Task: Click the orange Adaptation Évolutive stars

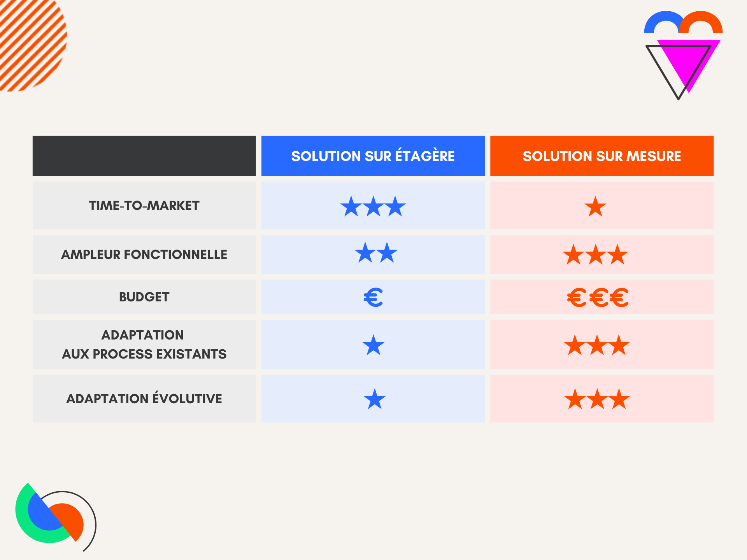Action: (x=597, y=399)
